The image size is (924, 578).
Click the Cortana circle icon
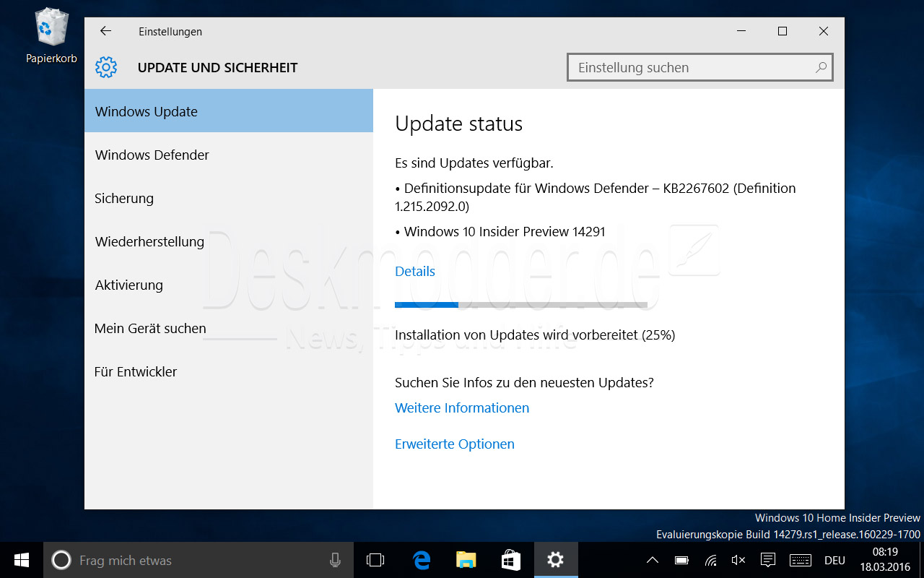click(x=61, y=560)
